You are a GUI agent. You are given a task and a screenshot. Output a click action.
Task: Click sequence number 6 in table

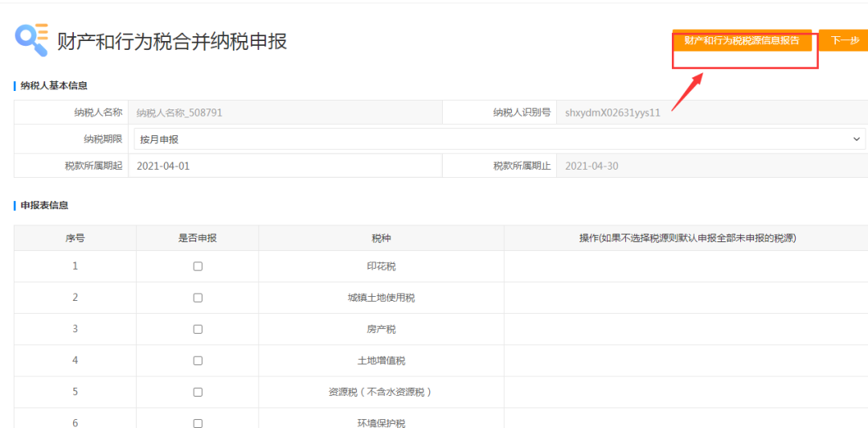point(75,423)
